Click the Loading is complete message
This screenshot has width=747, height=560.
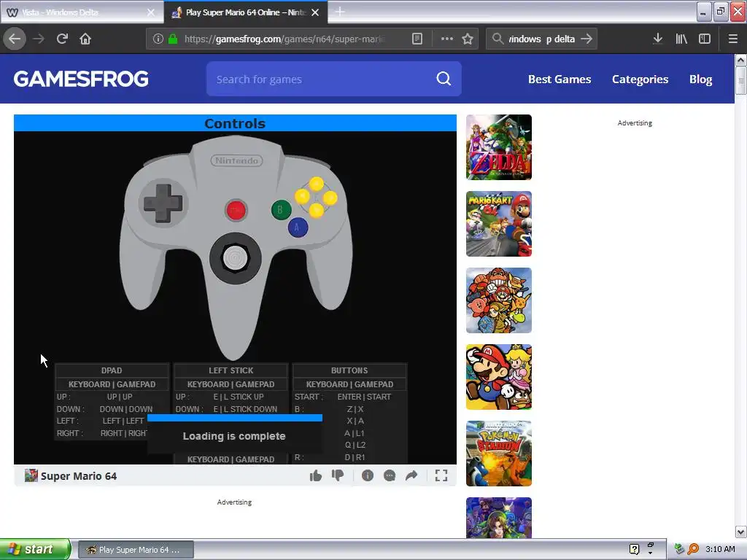pos(234,436)
